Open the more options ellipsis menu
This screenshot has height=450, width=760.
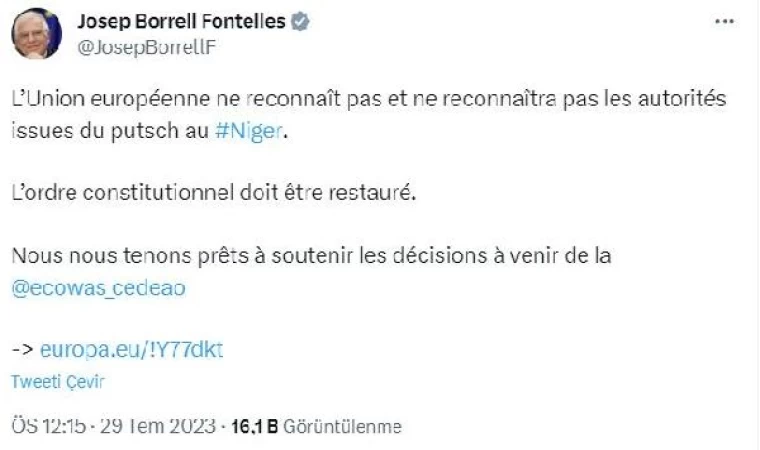[x=729, y=20]
